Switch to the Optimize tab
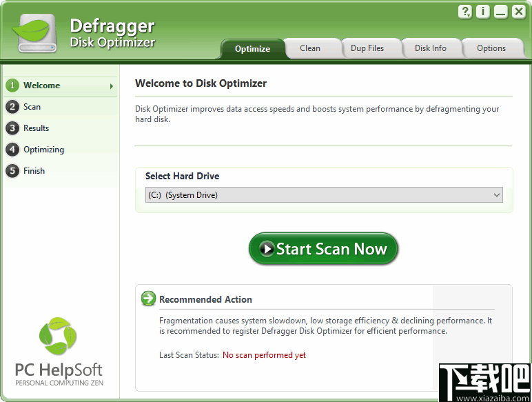The width and height of the screenshot is (532, 402). click(252, 49)
